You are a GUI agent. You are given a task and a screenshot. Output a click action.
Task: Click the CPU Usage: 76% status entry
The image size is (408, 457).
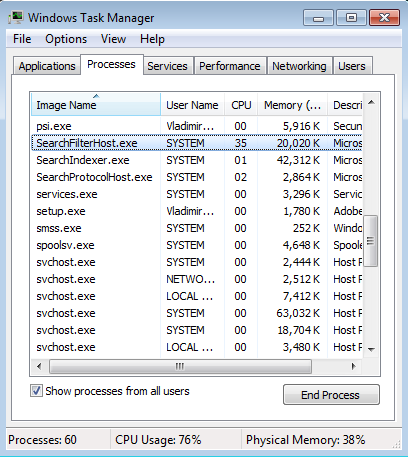158,440
